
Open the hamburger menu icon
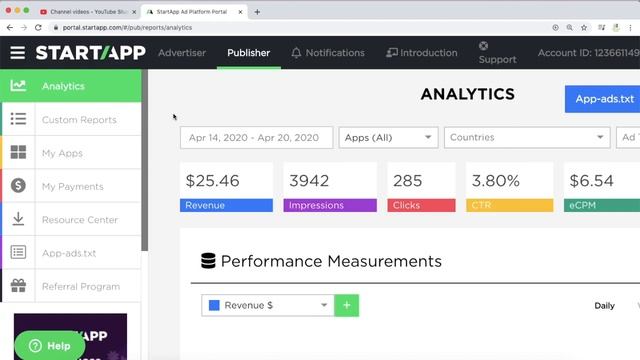click(x=18, y=53)
